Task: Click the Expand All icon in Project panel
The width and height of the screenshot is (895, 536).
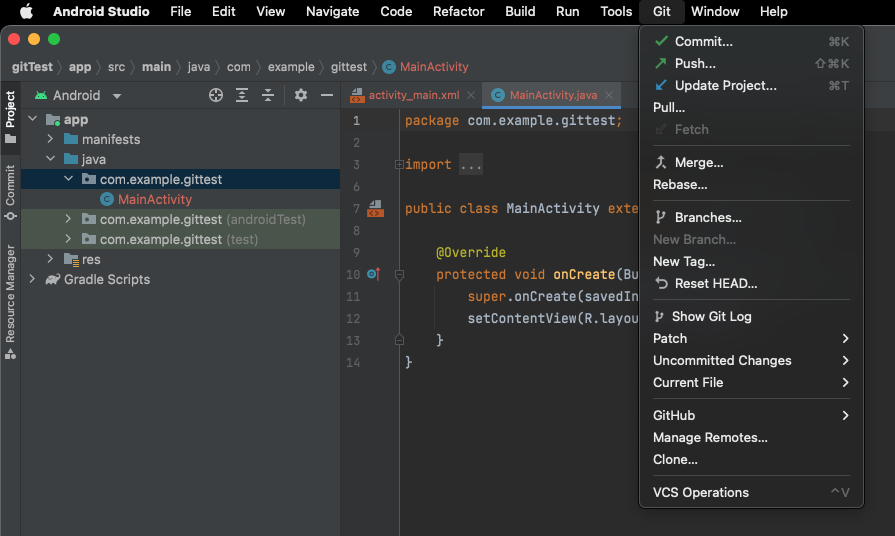Action: (x=242, y=95)
